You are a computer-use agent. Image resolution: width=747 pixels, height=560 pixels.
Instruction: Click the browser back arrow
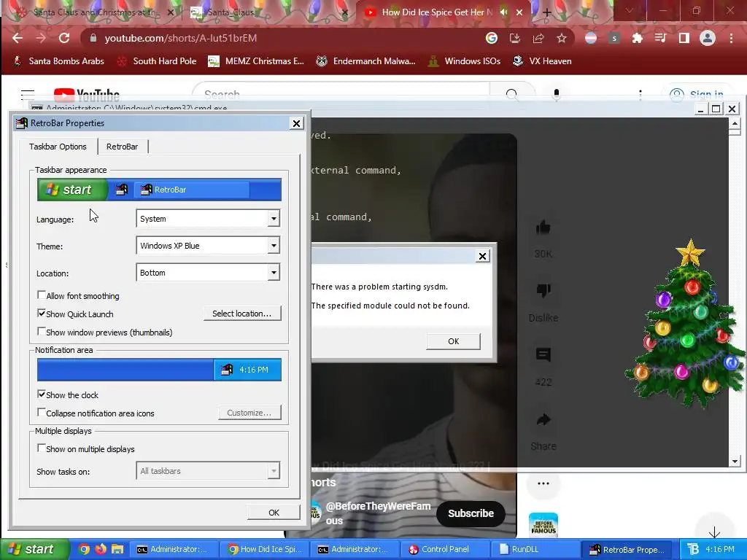pyautogui.click(x=18, y=38)
